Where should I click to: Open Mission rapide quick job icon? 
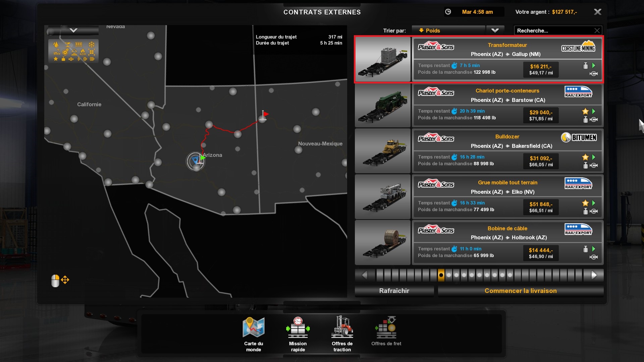298,327
